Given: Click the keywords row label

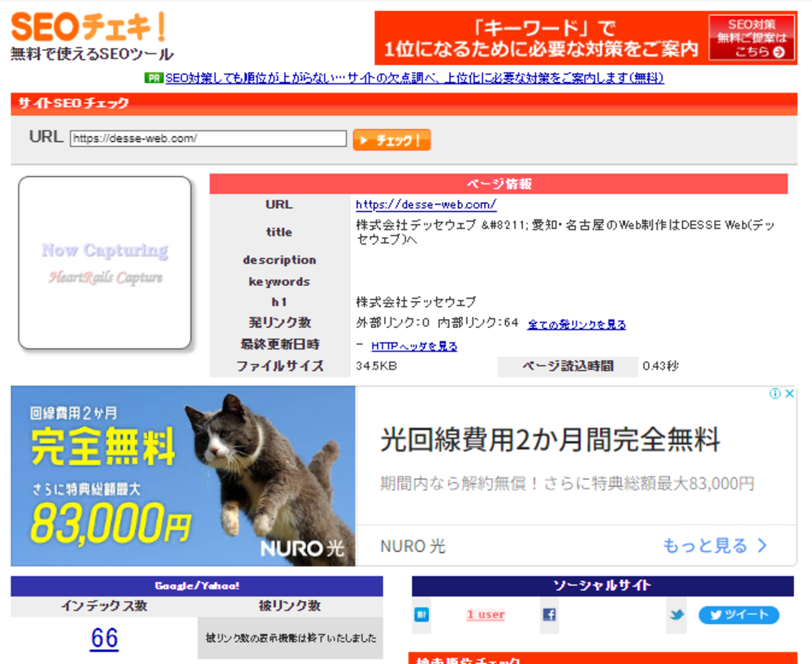Looking at the screenshot, I should click(x=279, y=282).
